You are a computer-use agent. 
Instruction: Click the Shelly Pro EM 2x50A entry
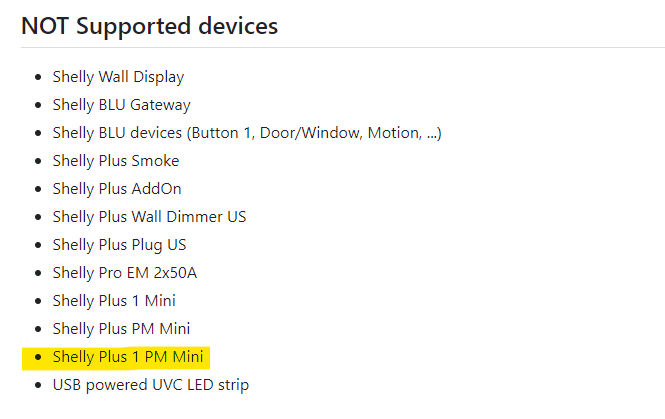(125, 273)
